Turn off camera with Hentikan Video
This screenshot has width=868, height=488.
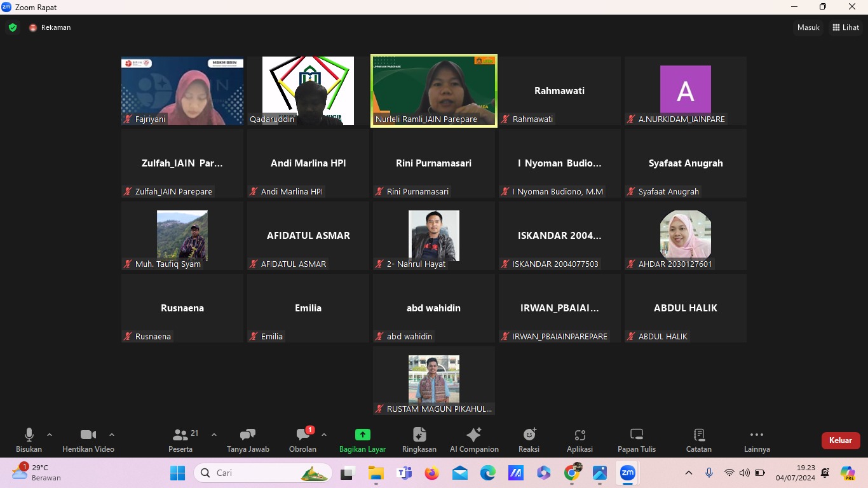[88, 440]
